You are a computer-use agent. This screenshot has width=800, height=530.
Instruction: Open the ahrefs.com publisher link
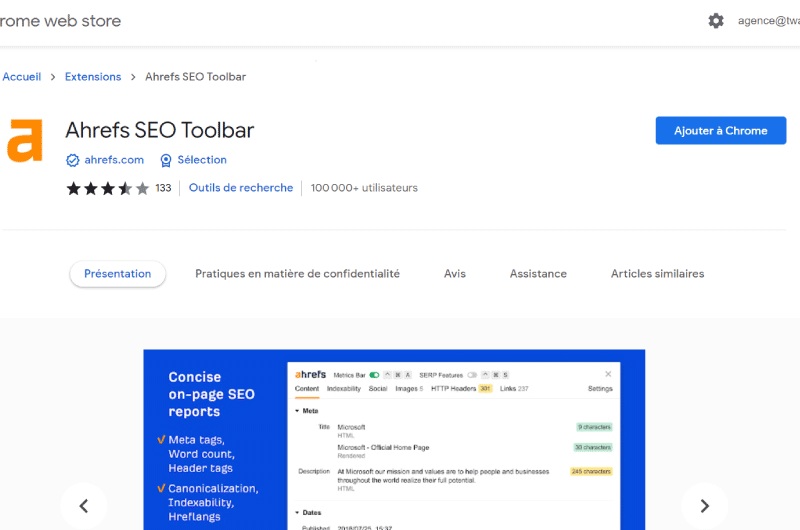click(114, 160)
